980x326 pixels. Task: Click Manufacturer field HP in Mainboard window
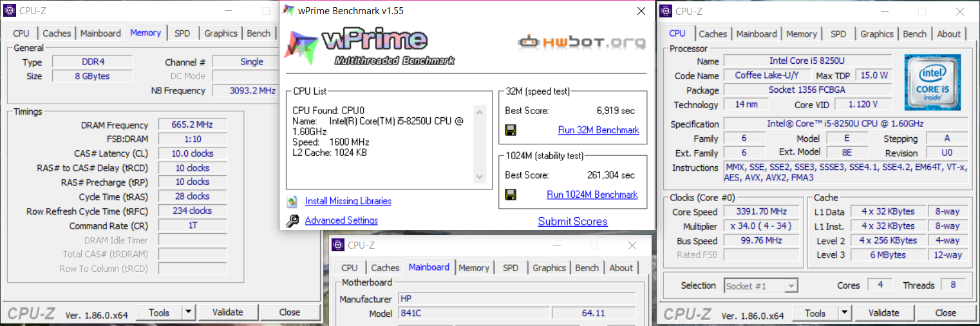tap(516, 299)
